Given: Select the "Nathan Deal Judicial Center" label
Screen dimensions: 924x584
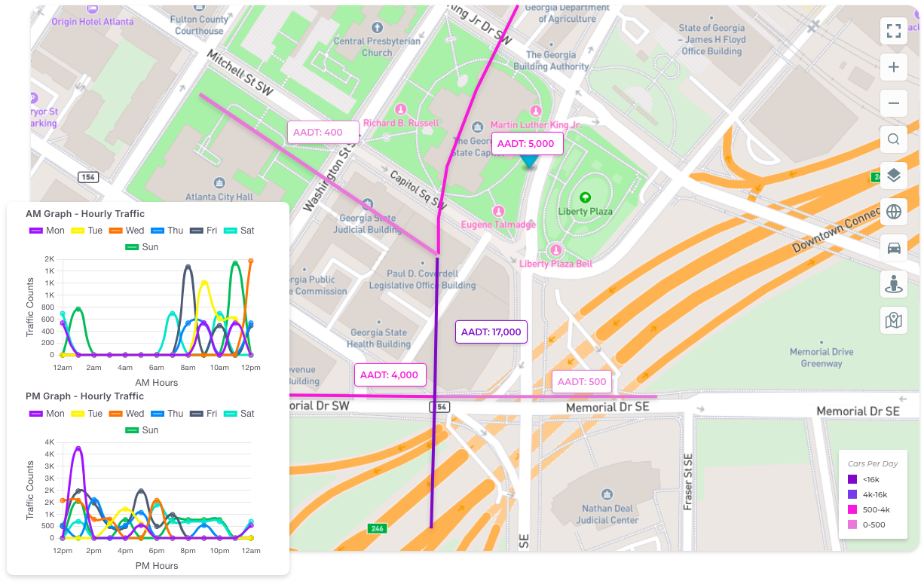Looking at the screenshot, I should click(x=607, y=515).
